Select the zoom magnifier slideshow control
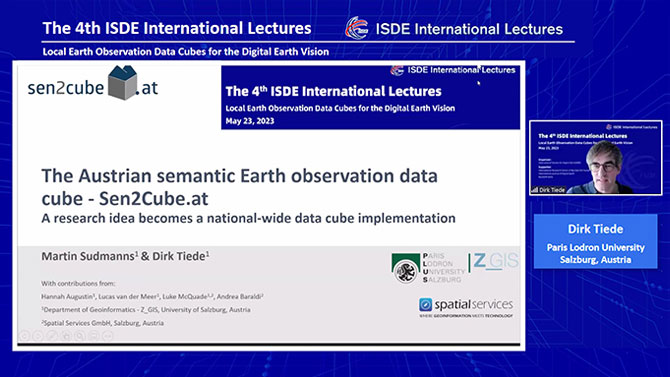670x377 pixels. pyautogui.click(x=80, y=336)
